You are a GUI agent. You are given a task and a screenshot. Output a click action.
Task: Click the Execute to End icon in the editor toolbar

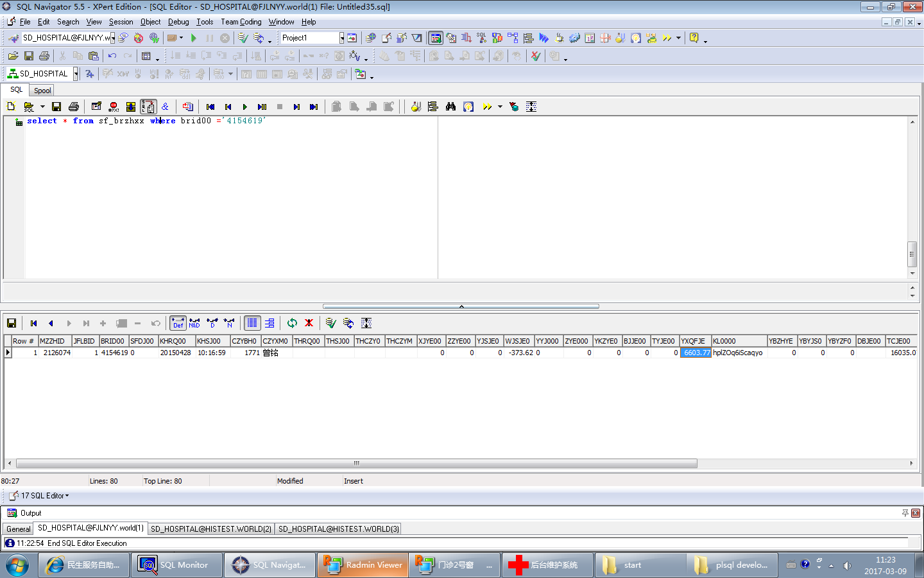262,107
